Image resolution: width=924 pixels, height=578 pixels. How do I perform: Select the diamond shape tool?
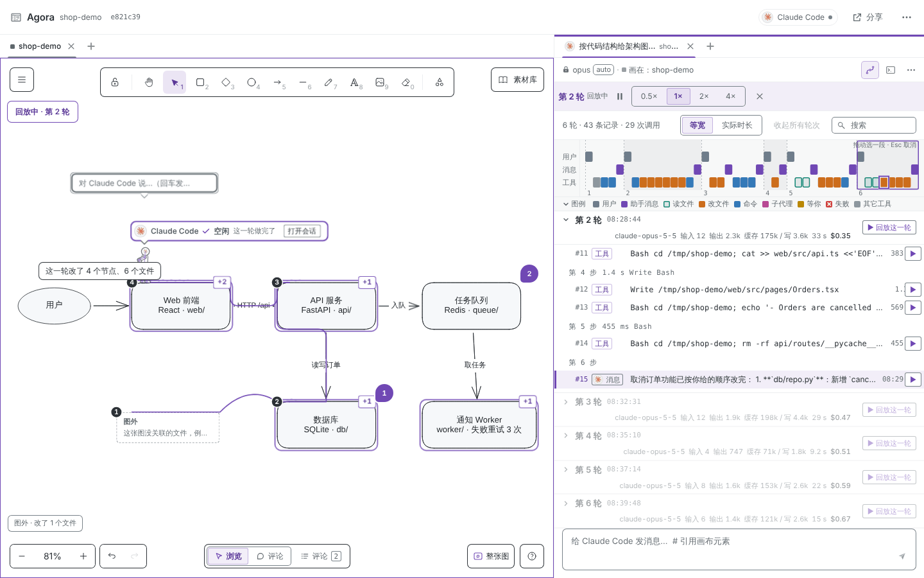pos(227,82)
